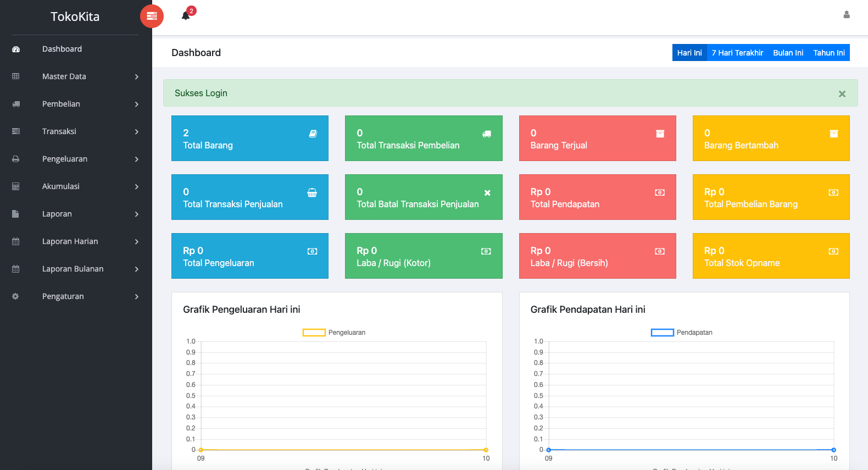Expand the Laporan Bulanan chevron
The image size is (868, 470).
point(137,269)
